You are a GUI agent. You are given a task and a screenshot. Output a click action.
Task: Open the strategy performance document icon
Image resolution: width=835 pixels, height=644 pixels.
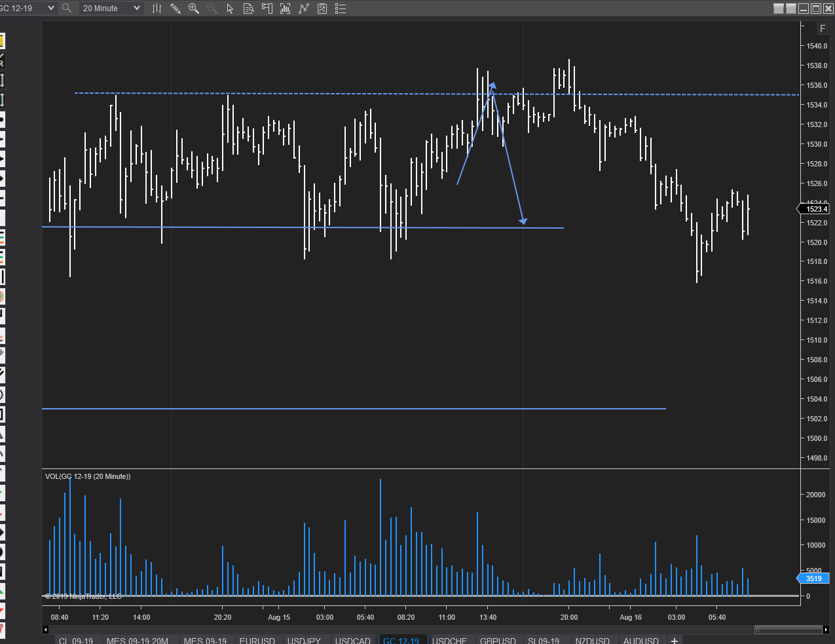pos(322,9)
